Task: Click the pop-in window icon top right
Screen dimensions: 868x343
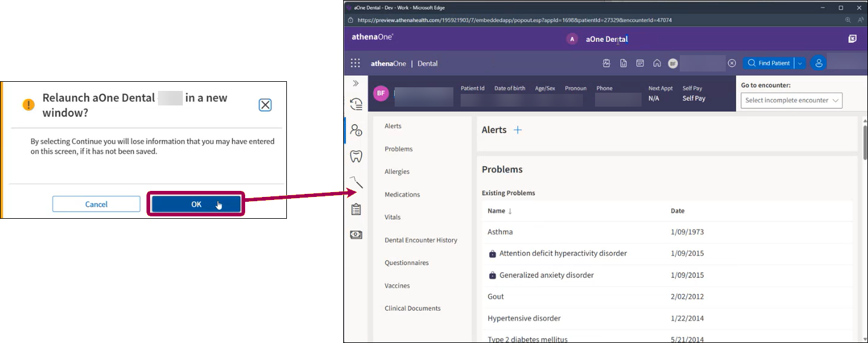Action: point(852,39)
